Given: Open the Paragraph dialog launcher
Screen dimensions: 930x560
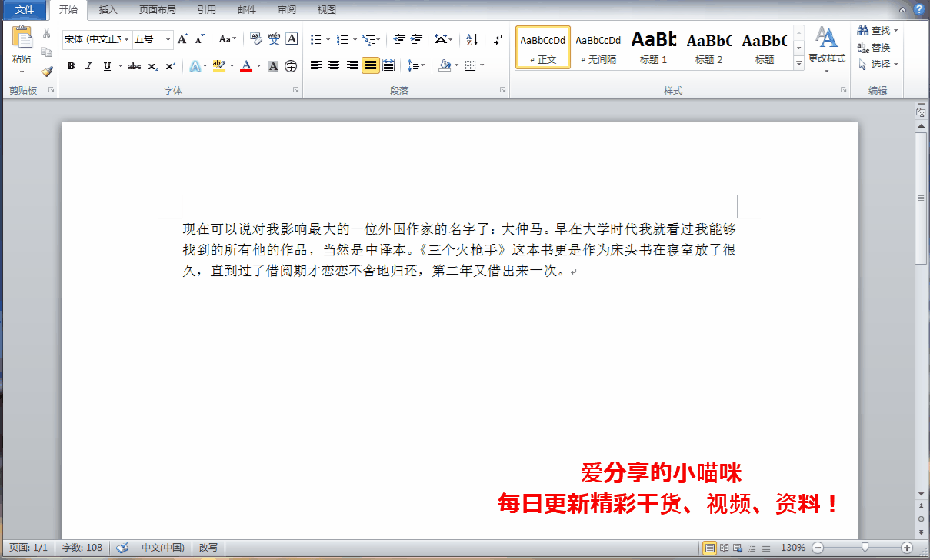Looking at the screenshot, I should coord(502,91).
